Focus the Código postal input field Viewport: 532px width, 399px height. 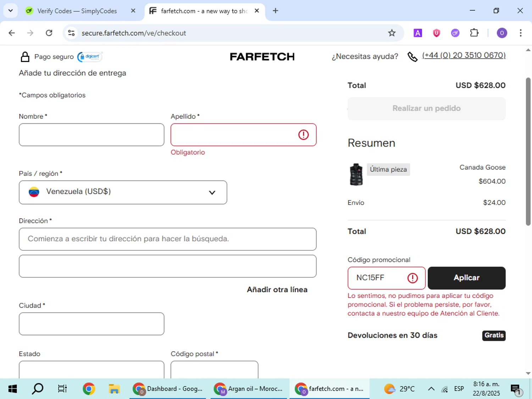click(x=214, y=370)
